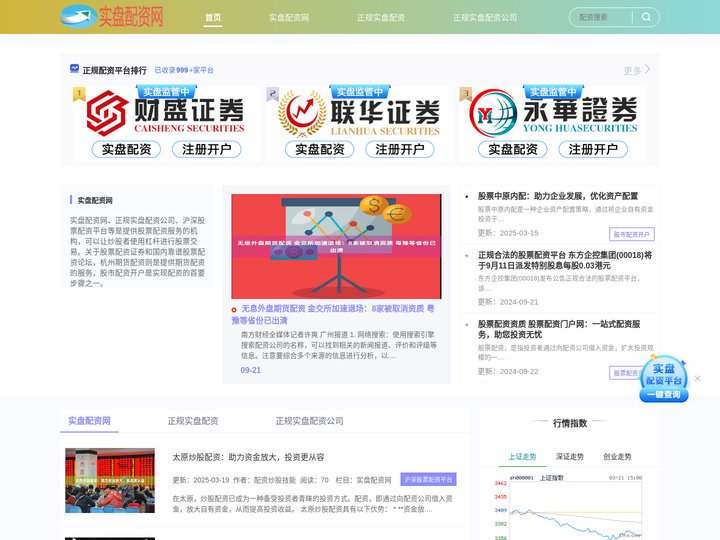The height and width of the screenshot is (540, 720).
Task: Click the 实盘配资网 sidebar heading
Action: (95, 200)
